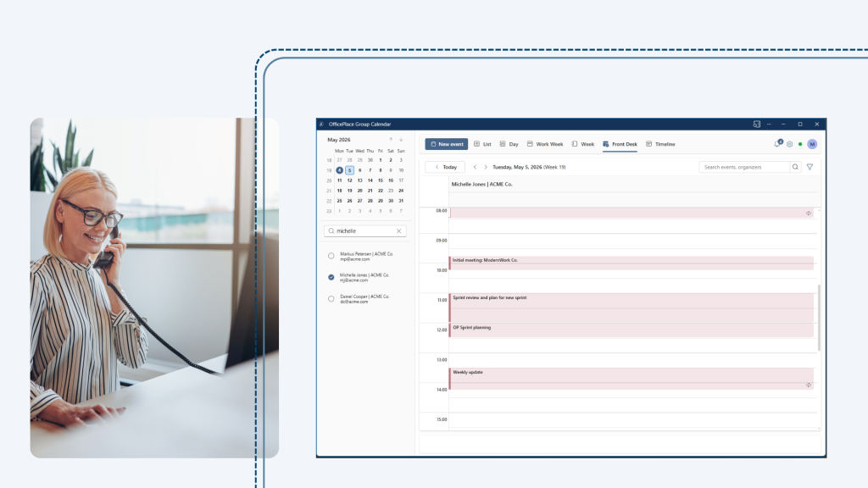Click the green online status indicator
Screen dimensions: 868x488
click(x=800, y=144)
